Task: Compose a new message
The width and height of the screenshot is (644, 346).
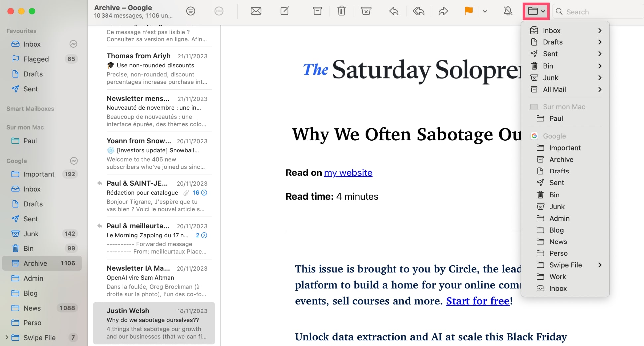Action: pos(285,11)
